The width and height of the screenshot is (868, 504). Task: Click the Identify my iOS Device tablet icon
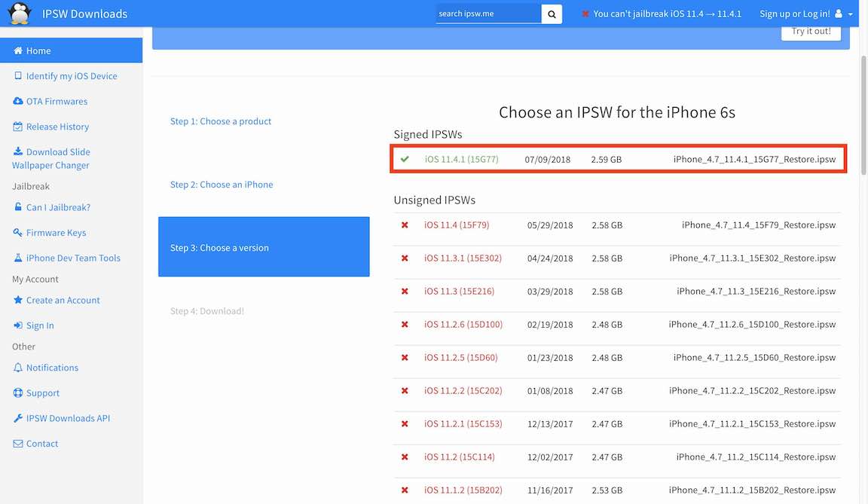coord(18,76)
